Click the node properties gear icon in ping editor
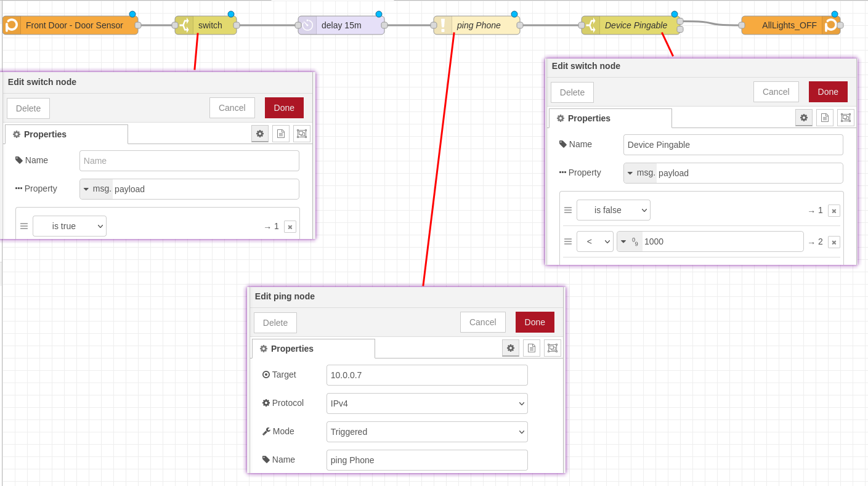 click(510, 348)
